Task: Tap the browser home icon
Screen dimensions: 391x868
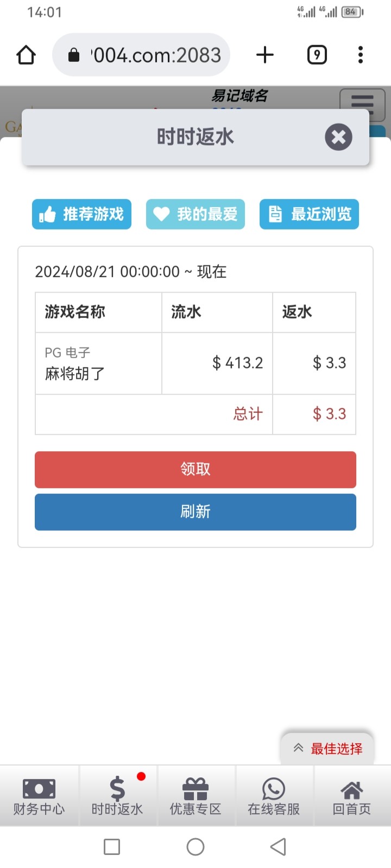Action: point(26,55)
